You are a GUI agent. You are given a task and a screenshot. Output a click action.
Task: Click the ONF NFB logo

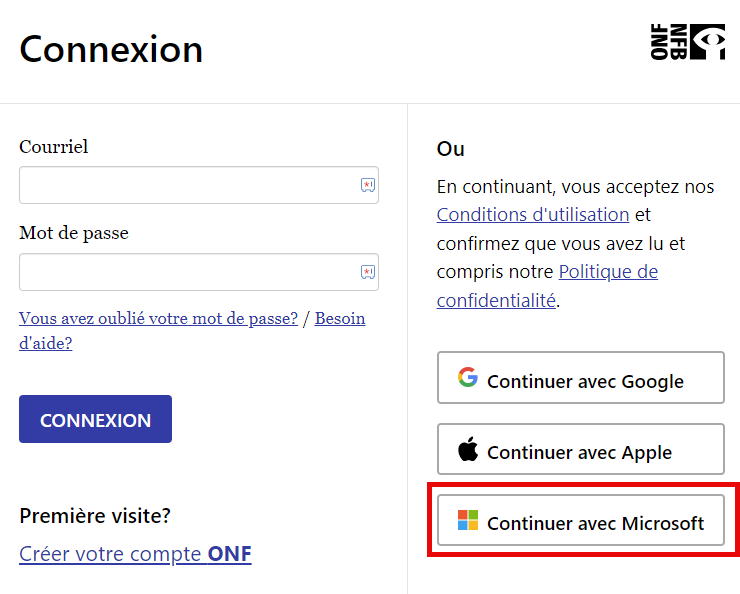tap(687, 42)
